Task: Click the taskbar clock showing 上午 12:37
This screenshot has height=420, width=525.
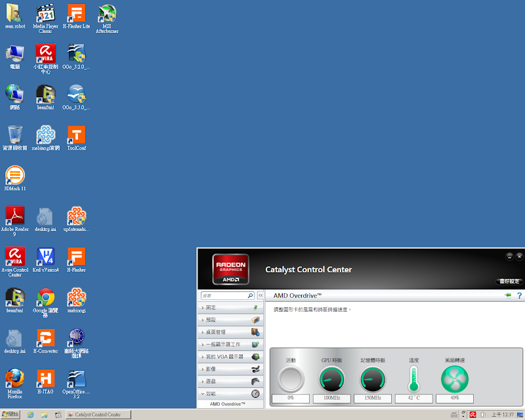Action: 502,415
